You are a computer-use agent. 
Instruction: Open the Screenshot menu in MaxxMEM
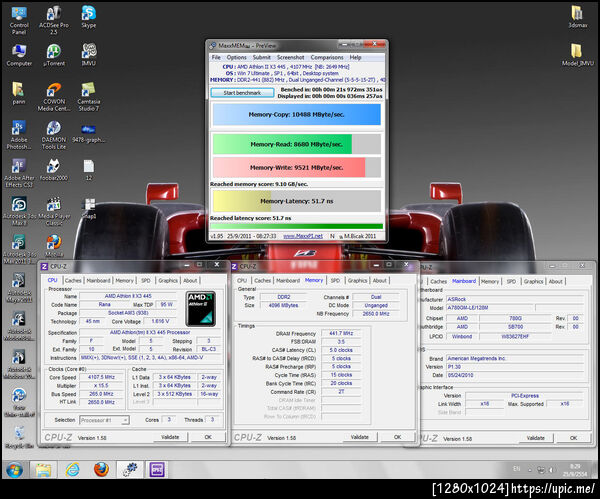point(290,57)
